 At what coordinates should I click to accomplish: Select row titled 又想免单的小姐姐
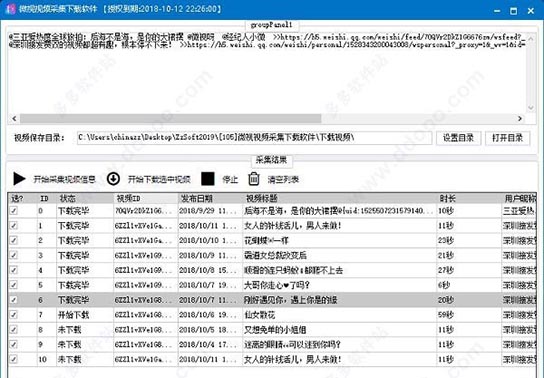(272, 329)
